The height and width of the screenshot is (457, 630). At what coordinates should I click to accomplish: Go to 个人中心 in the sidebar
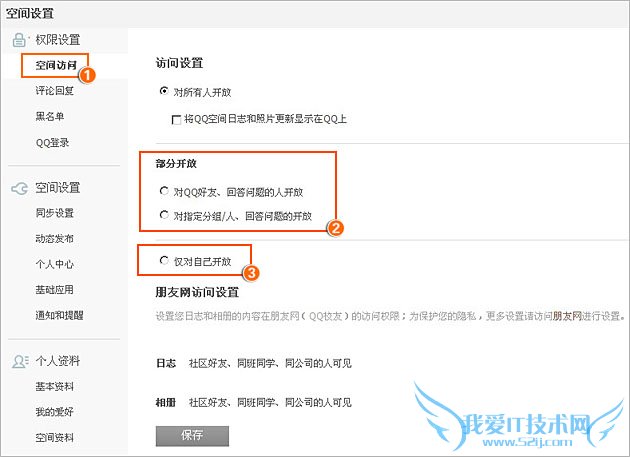coord(55,264)
